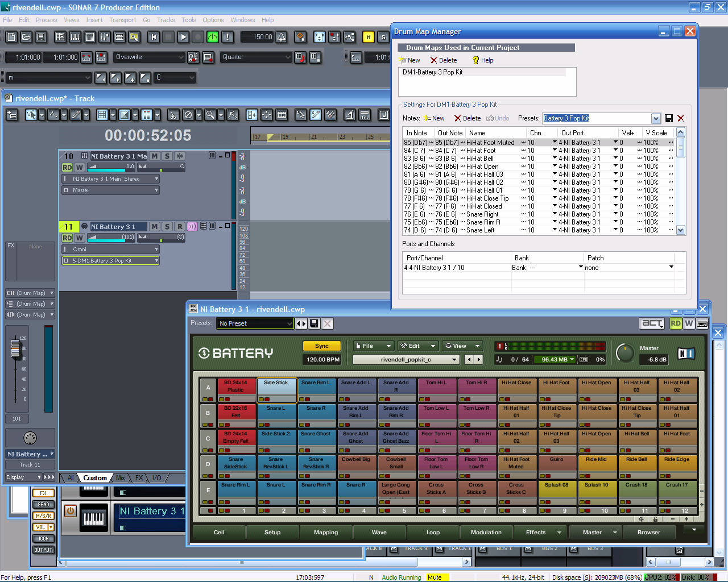Open Battery File menu dropdown
Image resolution: width=728 pixels, height=582 pixels.
[373, 346]
